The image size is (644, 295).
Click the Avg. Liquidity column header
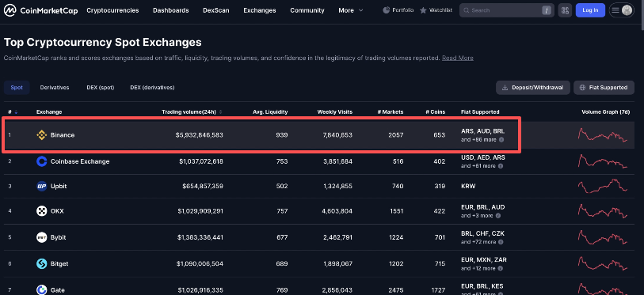point(271,112)
